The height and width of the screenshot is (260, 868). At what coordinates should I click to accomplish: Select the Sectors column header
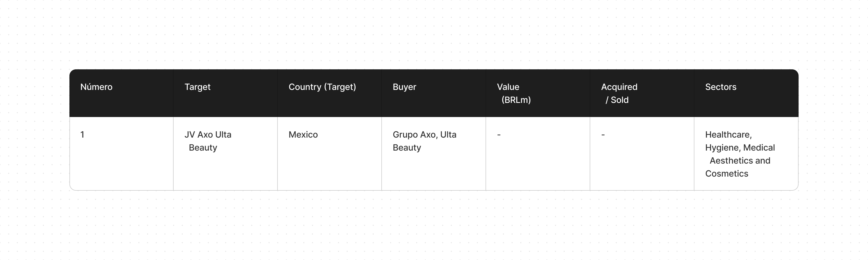pyautogui.click(x=721, y=87)
